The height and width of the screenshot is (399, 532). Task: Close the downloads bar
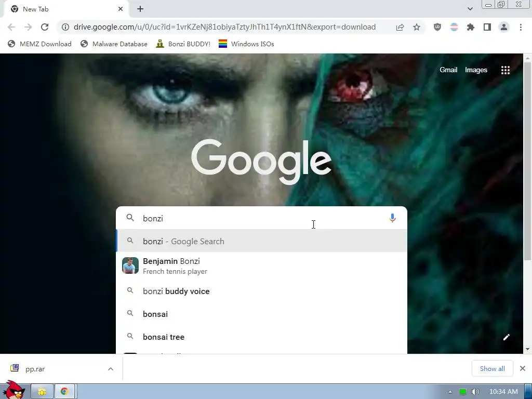coord(523,368)
